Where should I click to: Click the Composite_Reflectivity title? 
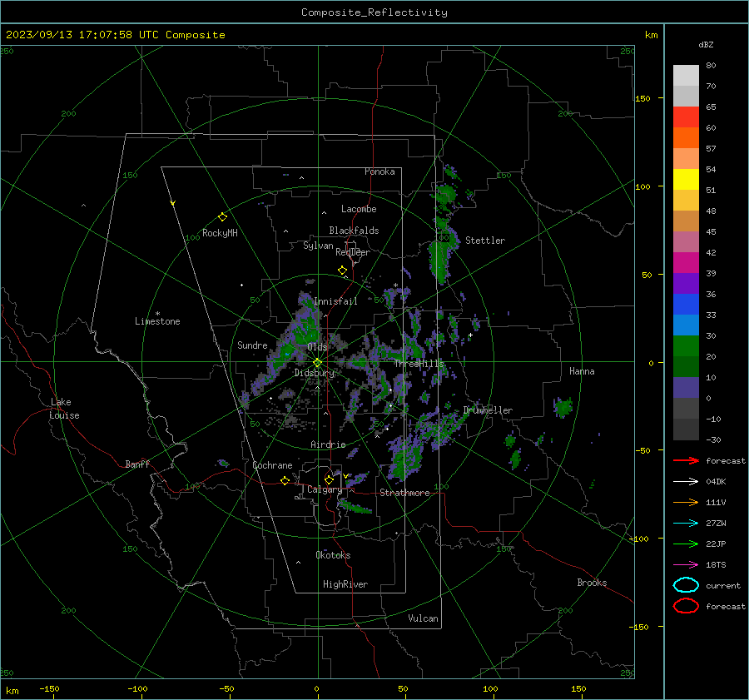(x=374, y=12)
